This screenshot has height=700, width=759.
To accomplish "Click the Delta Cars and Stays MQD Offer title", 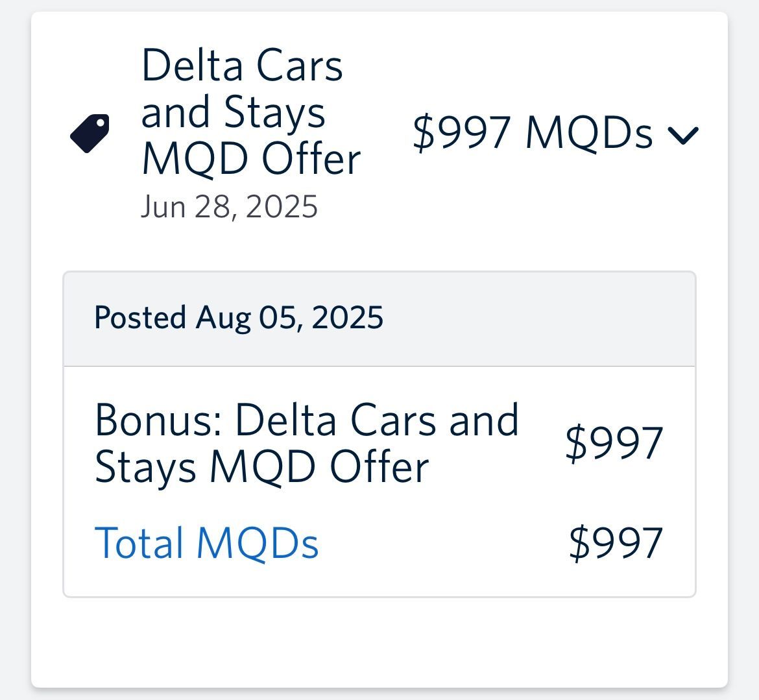I will click(x=251, y=112).
